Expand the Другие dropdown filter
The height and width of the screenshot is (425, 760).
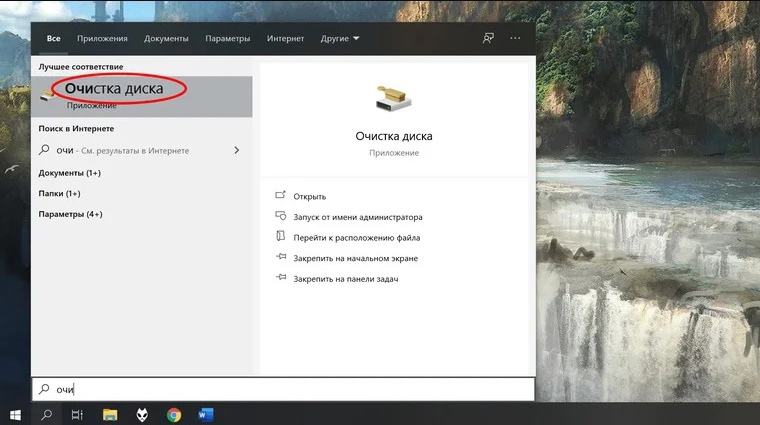tap(340, 38)
